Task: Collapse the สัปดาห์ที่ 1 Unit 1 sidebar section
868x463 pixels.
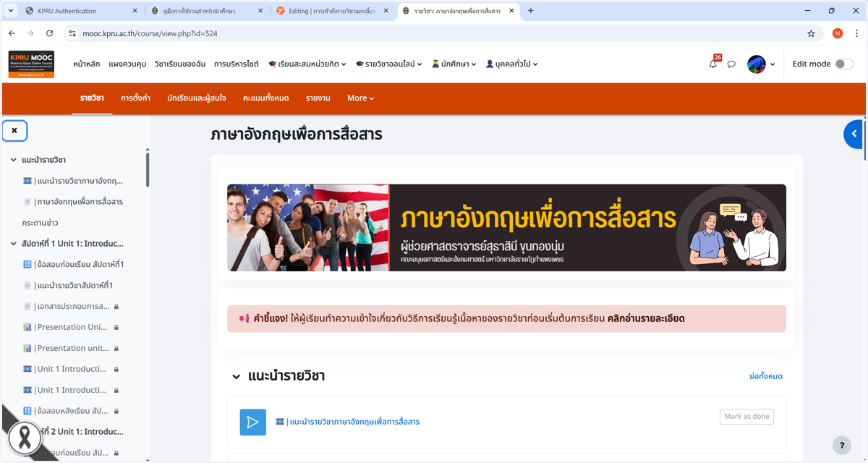Action: [13, 244]
